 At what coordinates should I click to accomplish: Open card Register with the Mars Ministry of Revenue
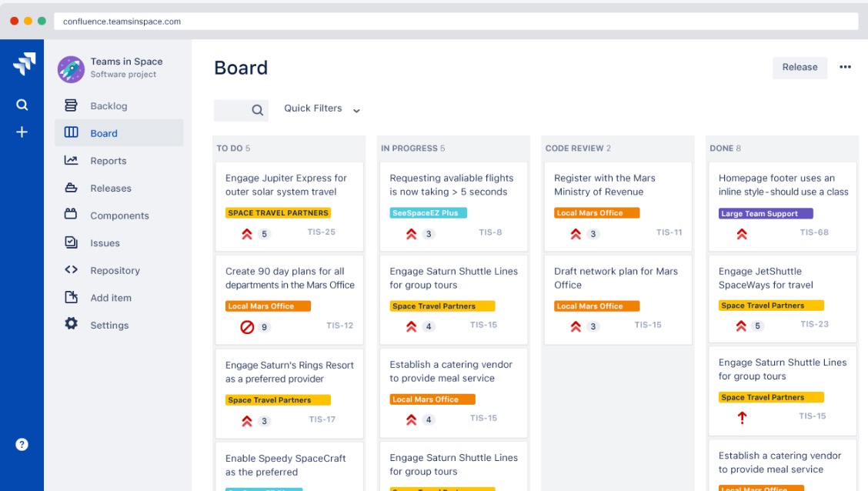point(618,206)
